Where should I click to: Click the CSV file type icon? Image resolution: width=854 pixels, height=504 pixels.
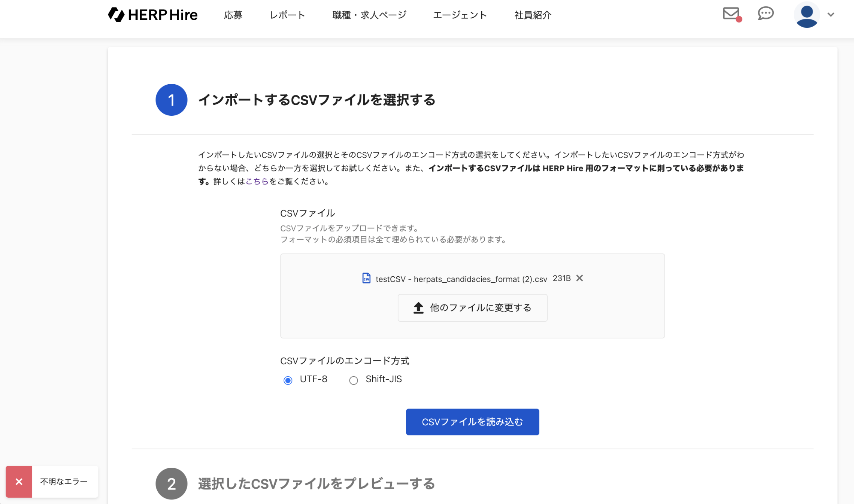click(x=366, y=278)
